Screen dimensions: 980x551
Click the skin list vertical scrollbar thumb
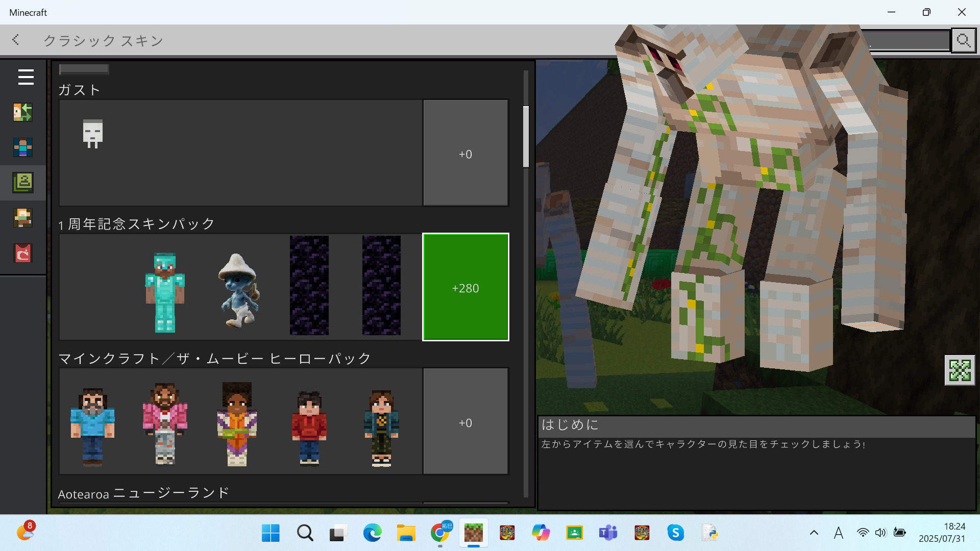[526, 137]
